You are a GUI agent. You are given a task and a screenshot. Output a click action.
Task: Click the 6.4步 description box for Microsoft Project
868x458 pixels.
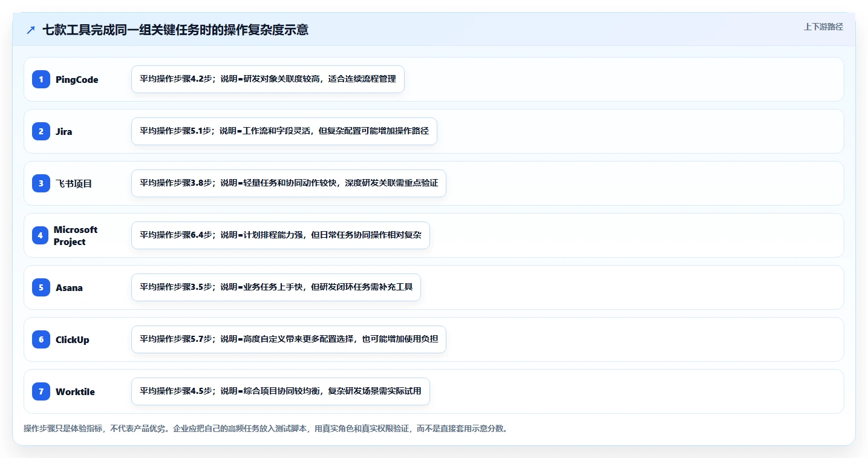pos(280,235)
